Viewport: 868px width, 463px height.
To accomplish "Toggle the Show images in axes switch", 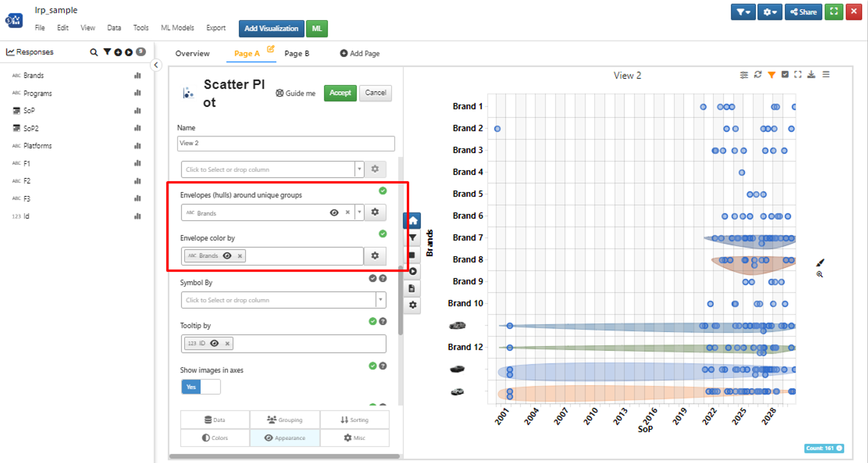I will click(x=201, y=387).
